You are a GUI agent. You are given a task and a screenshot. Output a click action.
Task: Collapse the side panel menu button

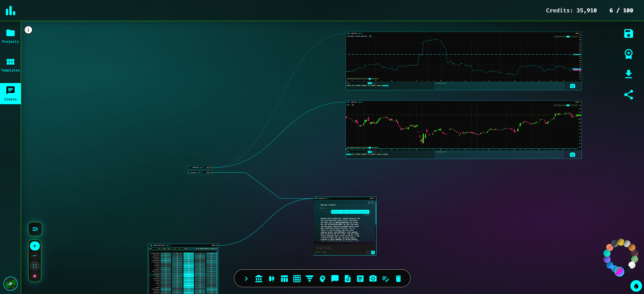coord(35,229)
